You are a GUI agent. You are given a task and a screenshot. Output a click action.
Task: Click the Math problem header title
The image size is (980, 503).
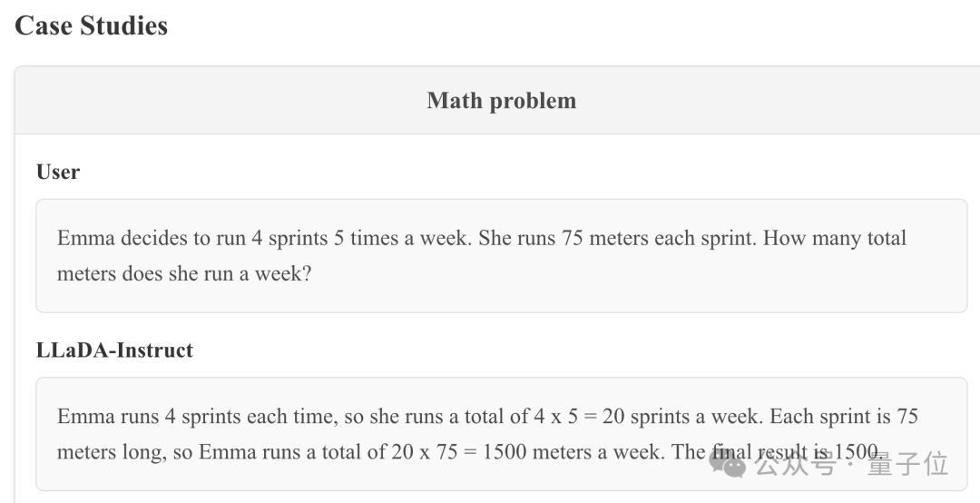coord(501,100)
